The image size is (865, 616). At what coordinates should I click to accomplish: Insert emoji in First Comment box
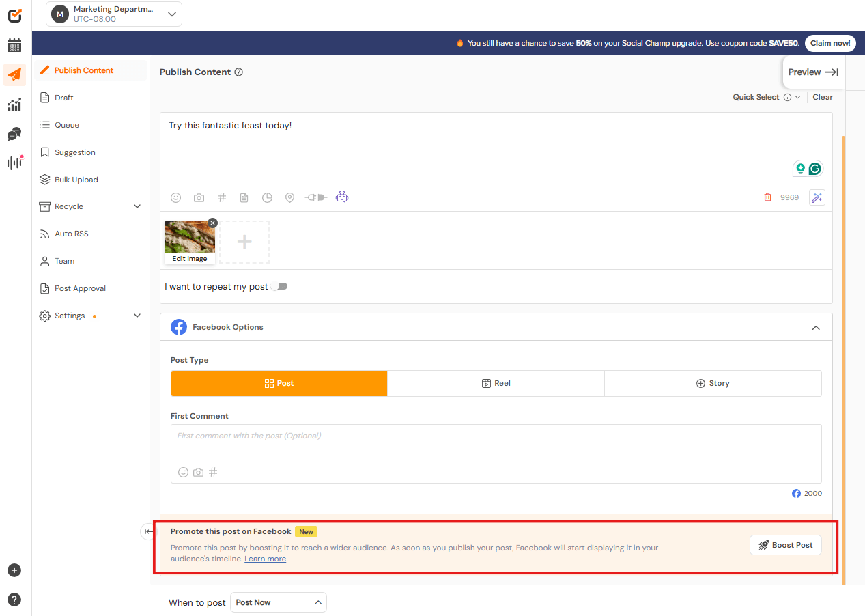[x=183, y=472]
